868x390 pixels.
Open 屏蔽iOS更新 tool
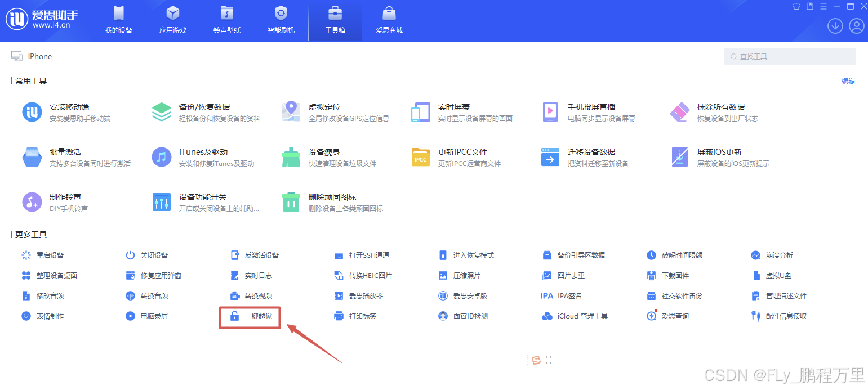pyautogui.click(x=719, y=157)
